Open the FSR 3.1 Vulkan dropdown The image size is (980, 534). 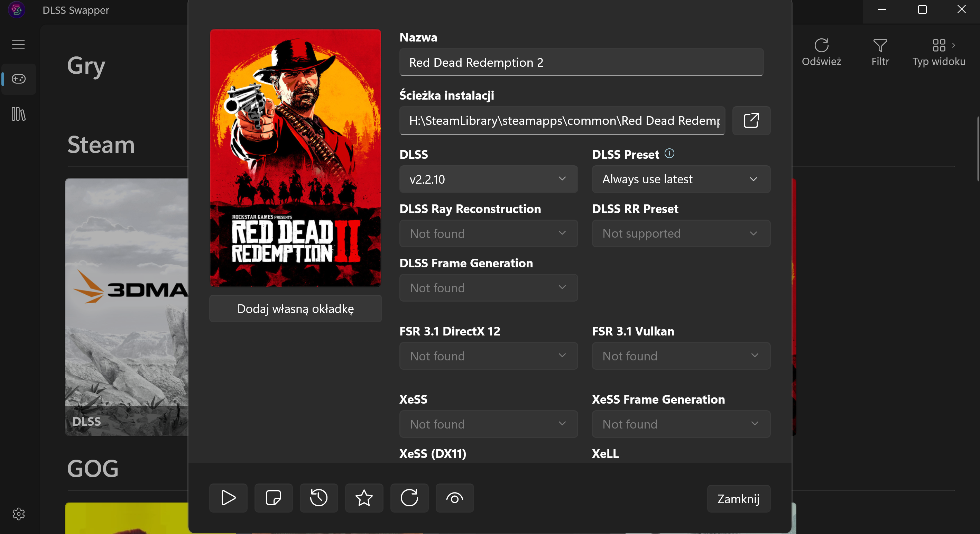(x=681, y=356)
